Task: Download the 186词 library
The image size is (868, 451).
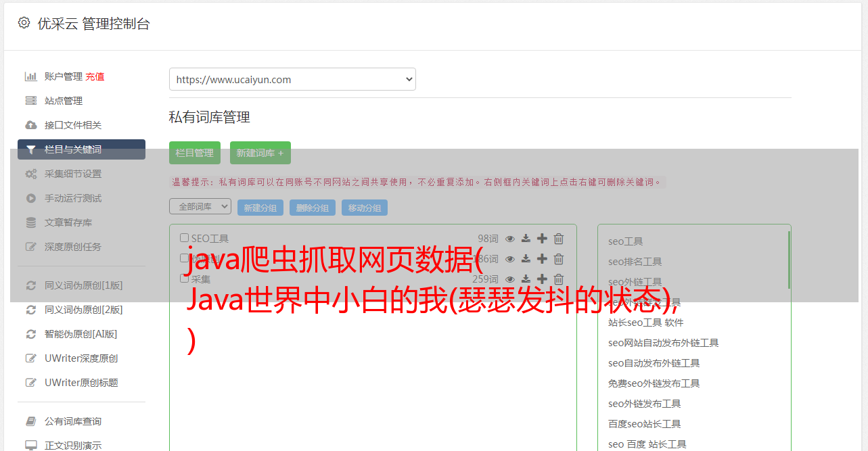Action: pyautogui.click(x=526, y=259)
